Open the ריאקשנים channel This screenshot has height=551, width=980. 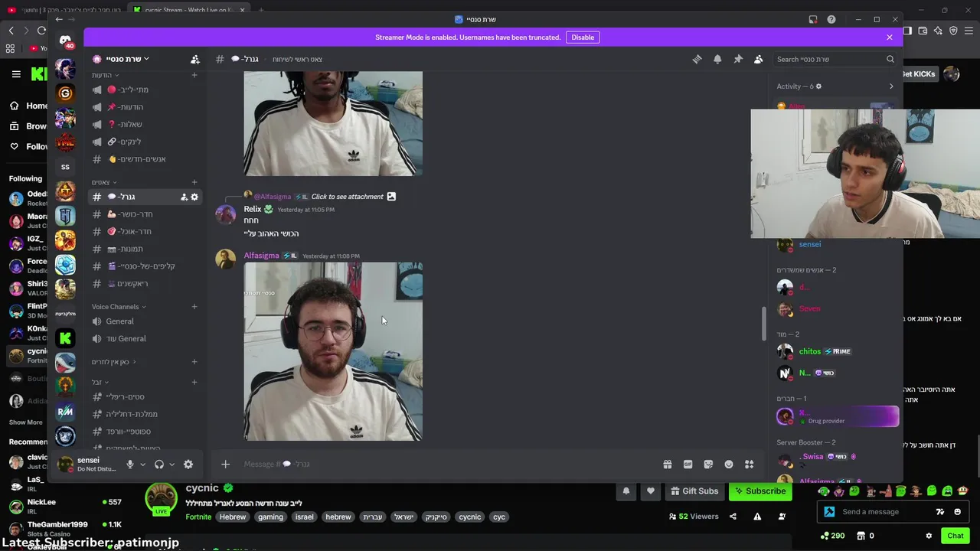(x=144, y=283)
